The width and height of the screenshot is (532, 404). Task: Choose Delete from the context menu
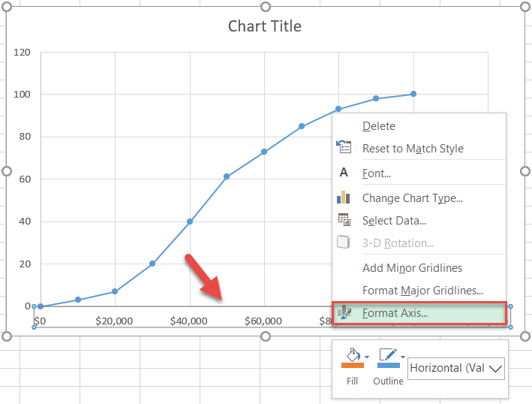pyautogui.click(x=419, y=126)
